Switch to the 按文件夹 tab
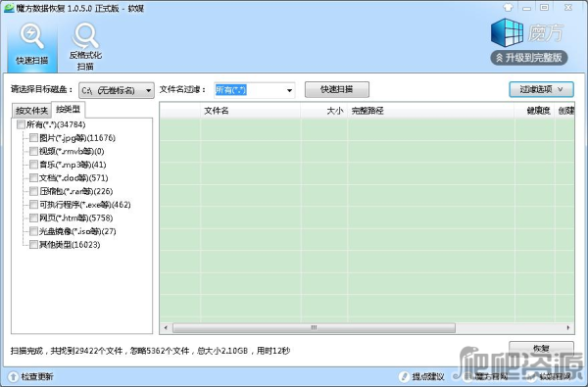 click(x=31, y=111)
